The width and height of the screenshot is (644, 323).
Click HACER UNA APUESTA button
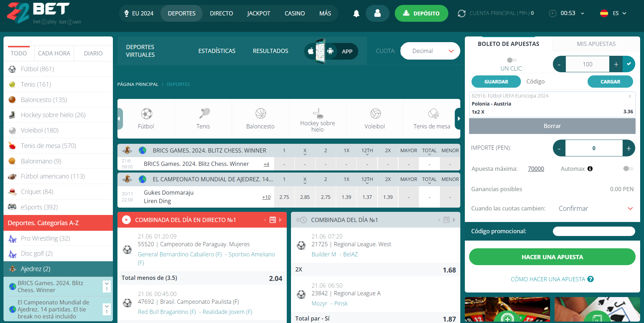552,257
